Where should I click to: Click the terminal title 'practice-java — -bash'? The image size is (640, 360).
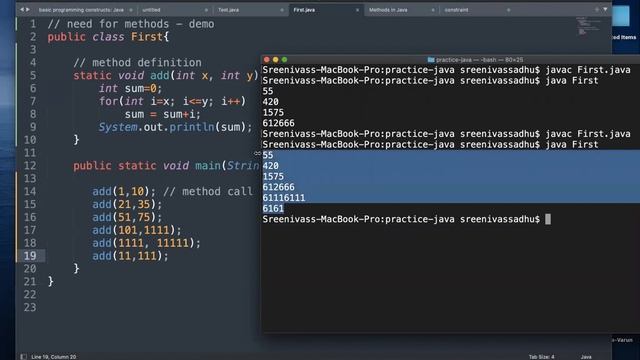pyautogui.click(x=479, y=60)
